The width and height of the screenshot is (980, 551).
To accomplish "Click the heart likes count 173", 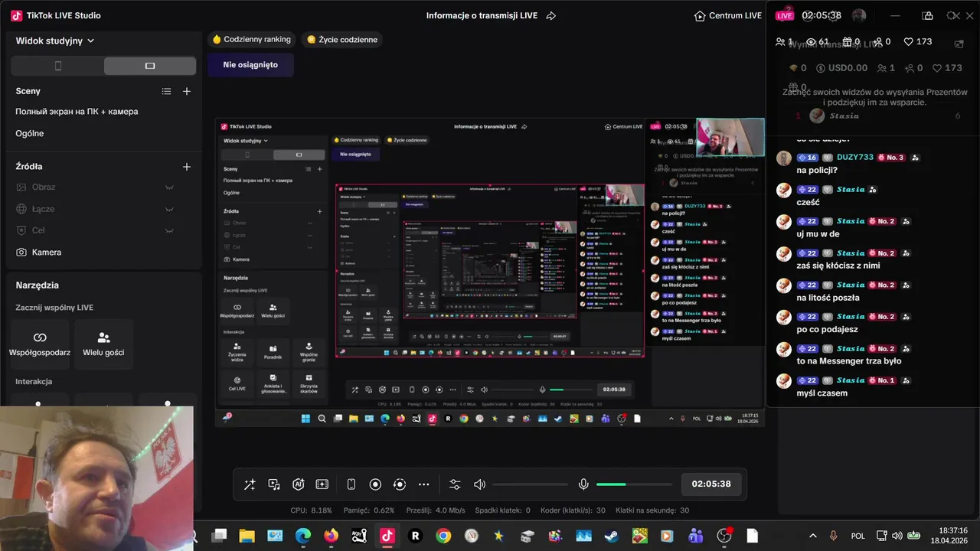I will (918, 42).
